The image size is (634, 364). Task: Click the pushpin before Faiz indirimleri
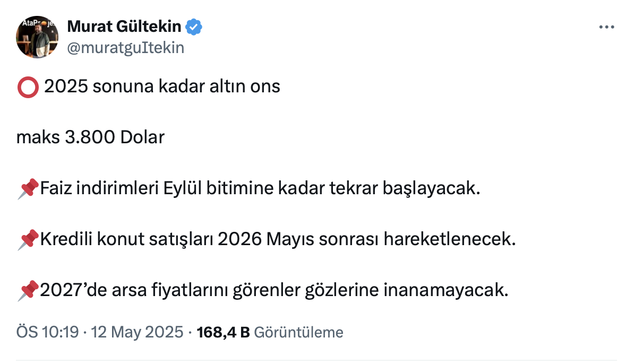point(28,189)
